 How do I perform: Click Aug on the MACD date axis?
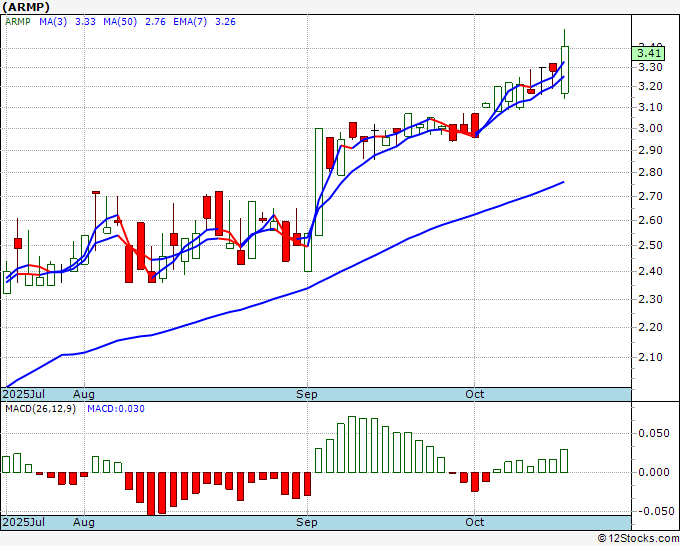[84, 522]
